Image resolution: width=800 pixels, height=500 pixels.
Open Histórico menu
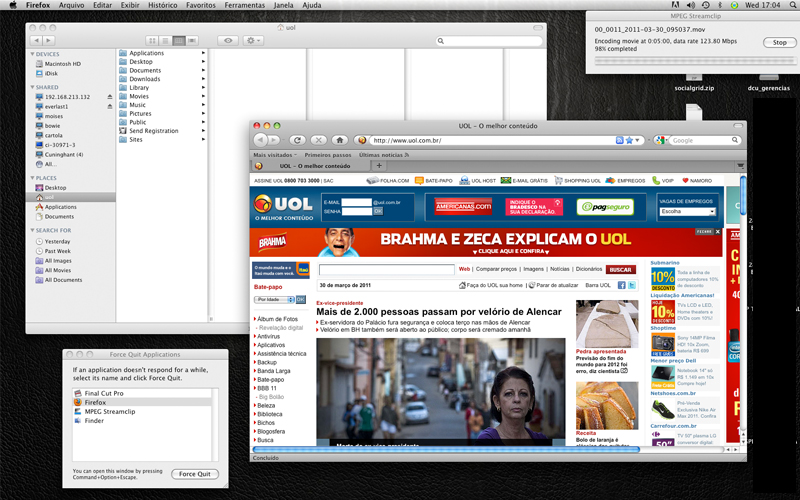163,5
